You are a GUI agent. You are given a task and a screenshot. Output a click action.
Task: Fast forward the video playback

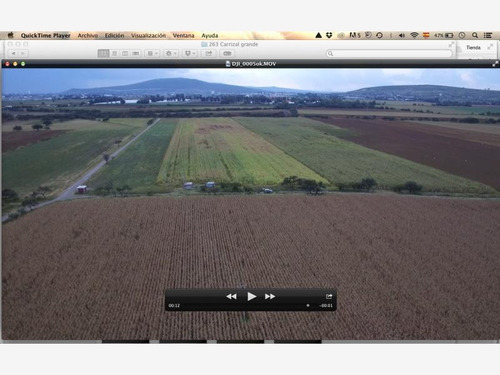coord(270,296)
